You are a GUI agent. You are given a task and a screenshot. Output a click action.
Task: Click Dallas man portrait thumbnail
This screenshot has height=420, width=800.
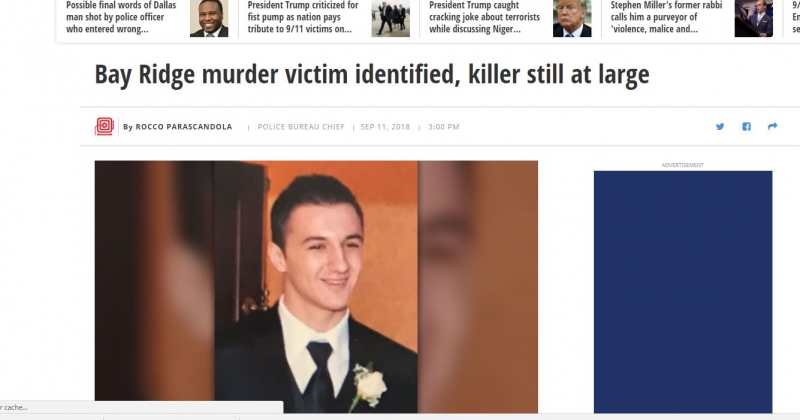coord(209,18)
